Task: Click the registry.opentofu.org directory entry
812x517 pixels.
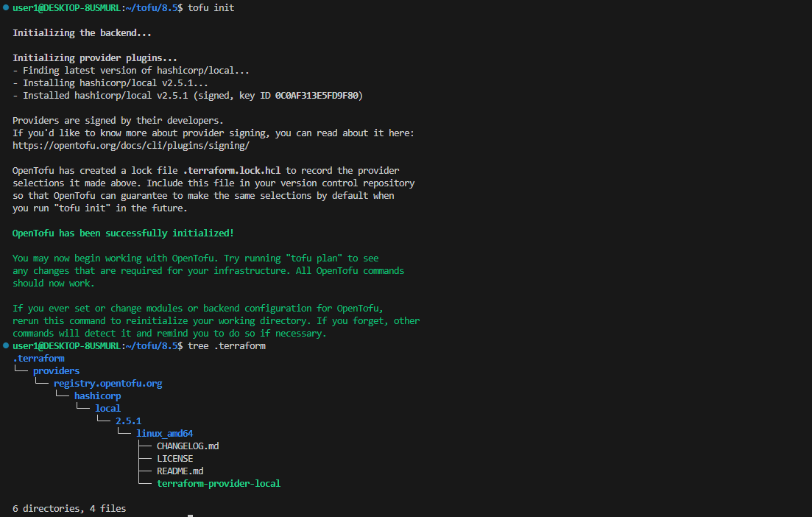Action: pos(107,384)
